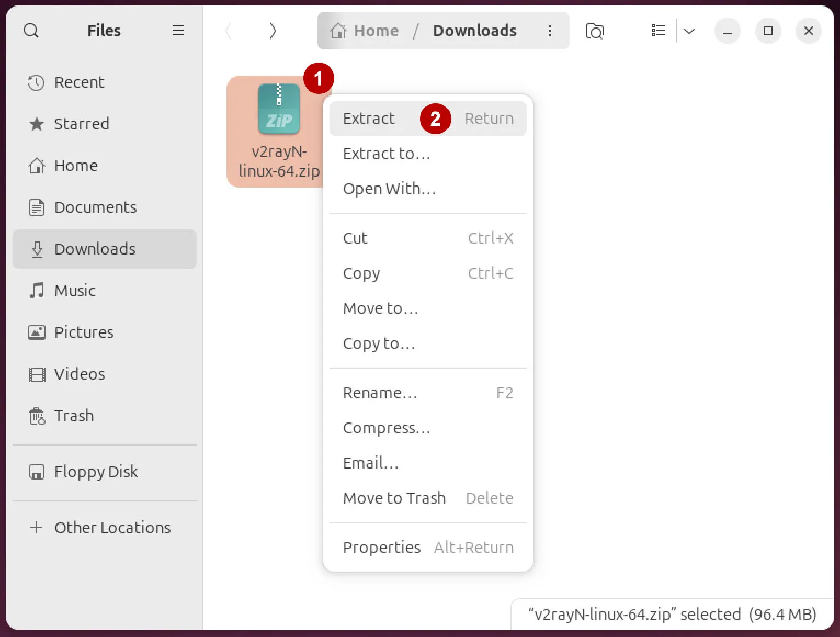Click the search-in-folder icon
Screen dimensions: 840x637
594,31
